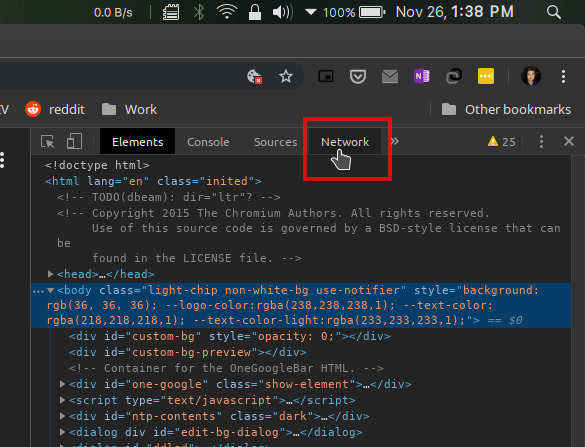The image size is (585, 447).
Task: Open the Console tab
Action: click(208, 142)
